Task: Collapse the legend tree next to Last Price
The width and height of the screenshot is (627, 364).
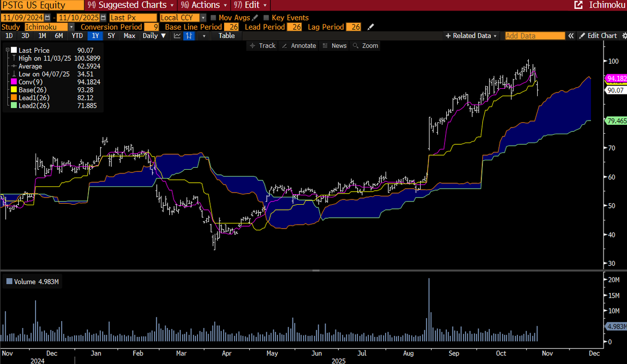Action: [7, 50]
